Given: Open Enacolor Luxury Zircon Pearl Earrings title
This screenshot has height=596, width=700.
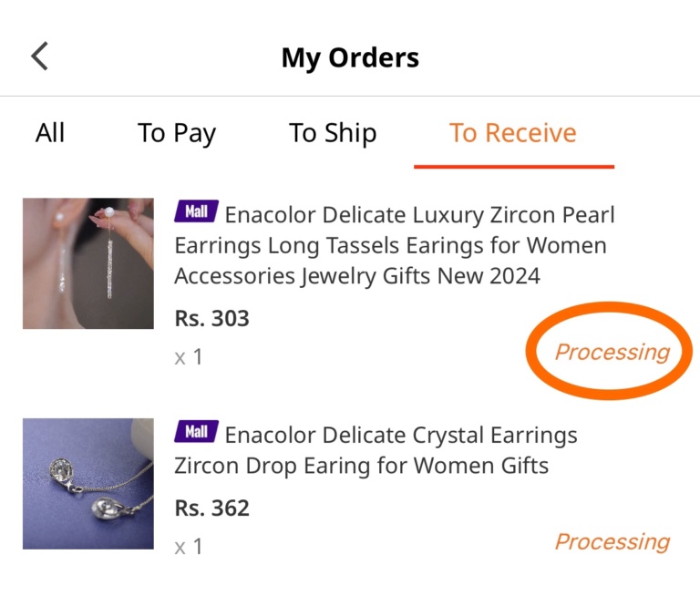Looking at the screenshot, I should point(395,245).
